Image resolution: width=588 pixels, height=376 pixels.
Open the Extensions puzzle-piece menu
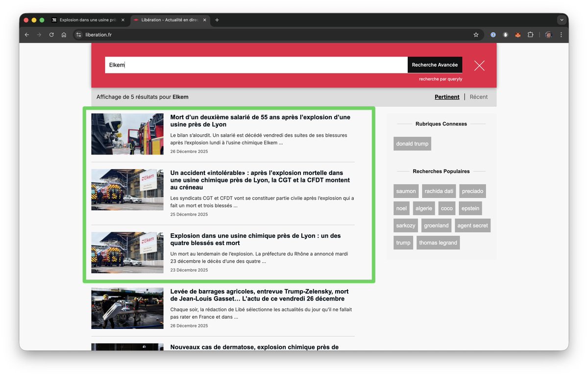[530, 35]
